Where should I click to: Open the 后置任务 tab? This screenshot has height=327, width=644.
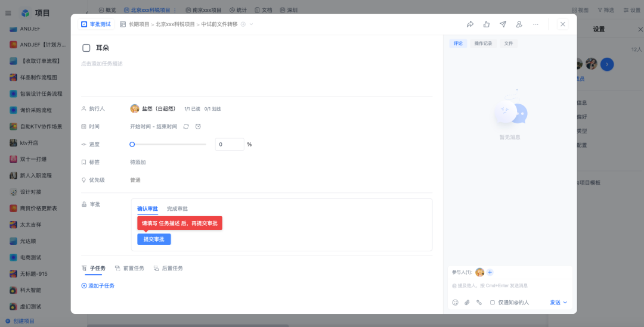tap(168, 268)
